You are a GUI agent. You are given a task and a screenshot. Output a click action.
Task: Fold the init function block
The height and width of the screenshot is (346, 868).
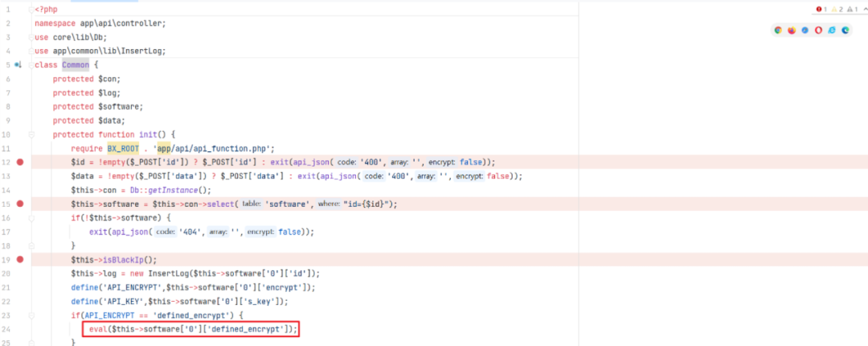(31, 134)
